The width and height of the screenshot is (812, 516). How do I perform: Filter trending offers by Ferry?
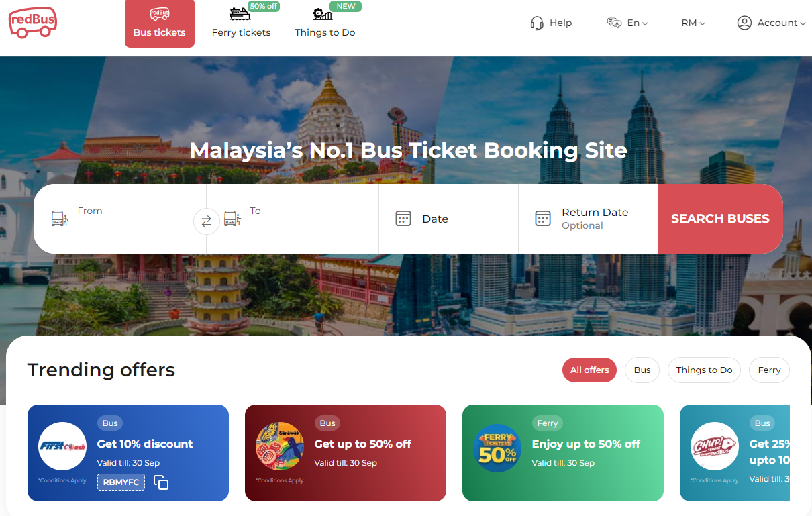coord(769,370)
